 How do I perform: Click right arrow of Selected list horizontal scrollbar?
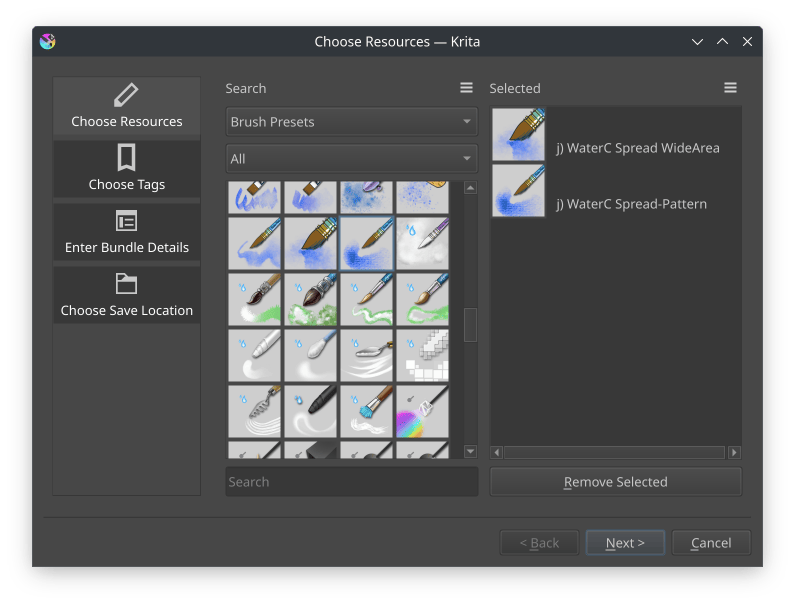[x=734, y=452]
